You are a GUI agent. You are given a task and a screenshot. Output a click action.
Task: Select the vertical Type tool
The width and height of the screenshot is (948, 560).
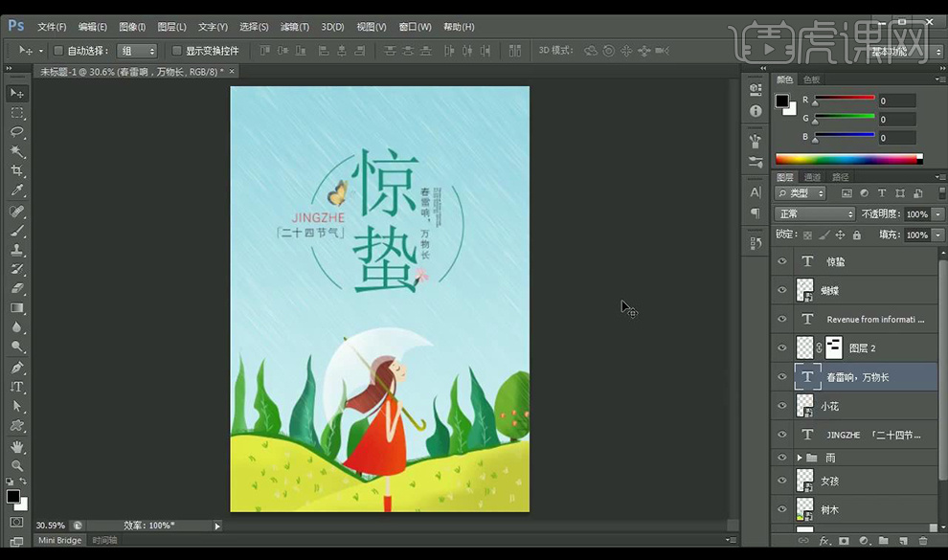pyautogui.click(x=17, y=388)
